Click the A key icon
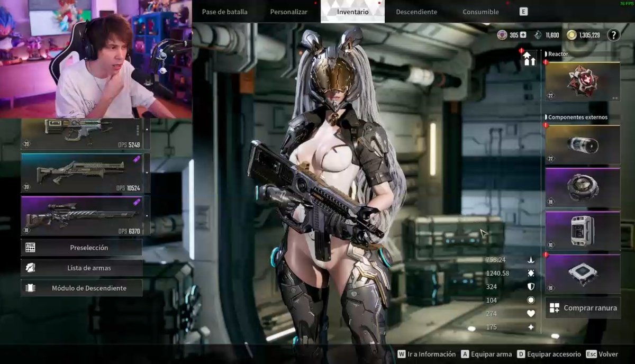The height and width of the screenshot is (364, 635). [x=465, y=354]
